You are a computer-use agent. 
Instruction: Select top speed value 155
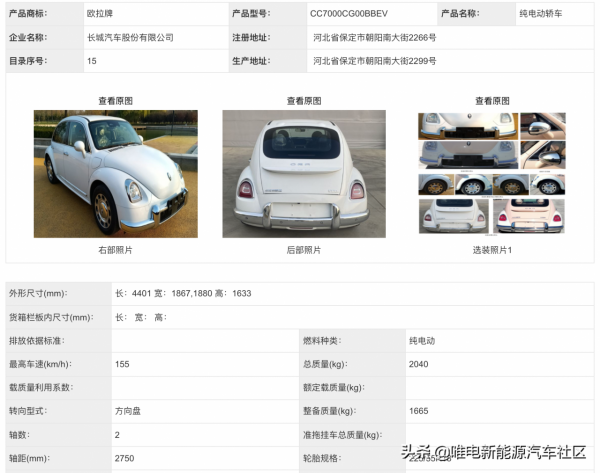tap(122, 364)
